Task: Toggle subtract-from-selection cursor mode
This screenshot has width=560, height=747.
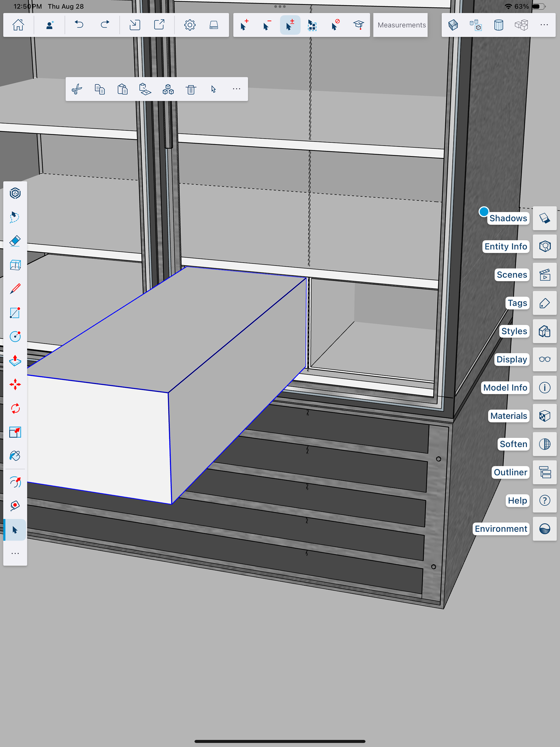Action: (x=267, y=25)
